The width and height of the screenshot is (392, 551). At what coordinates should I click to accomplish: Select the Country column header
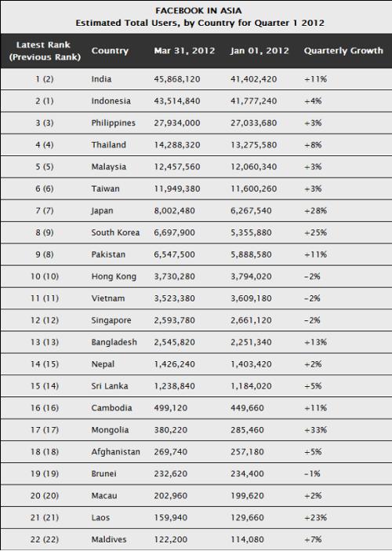click(110, 50)
